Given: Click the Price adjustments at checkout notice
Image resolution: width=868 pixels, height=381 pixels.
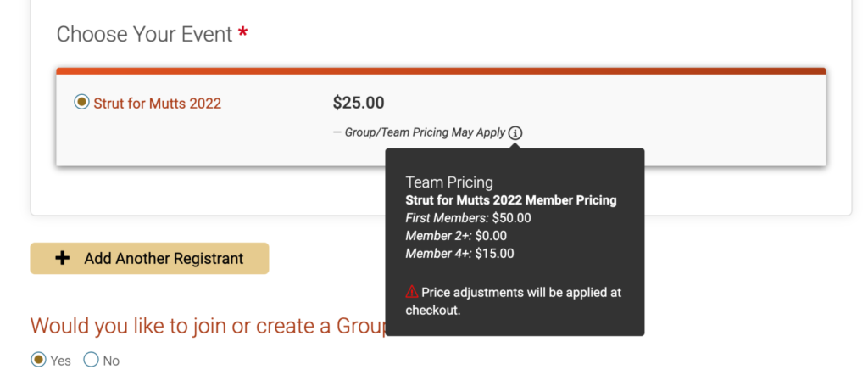Looking at the screenshot, I should pyautogui.click(x=514, y=301).
